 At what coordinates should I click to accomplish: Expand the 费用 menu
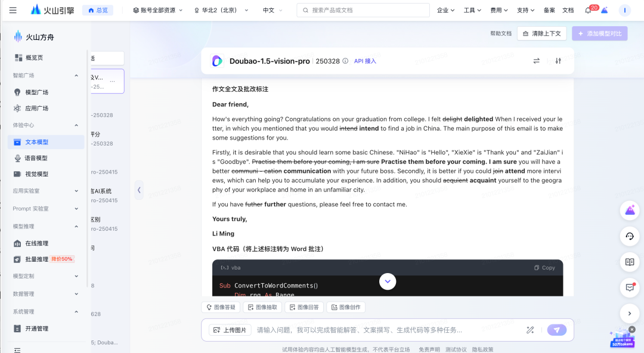point(499,10)
